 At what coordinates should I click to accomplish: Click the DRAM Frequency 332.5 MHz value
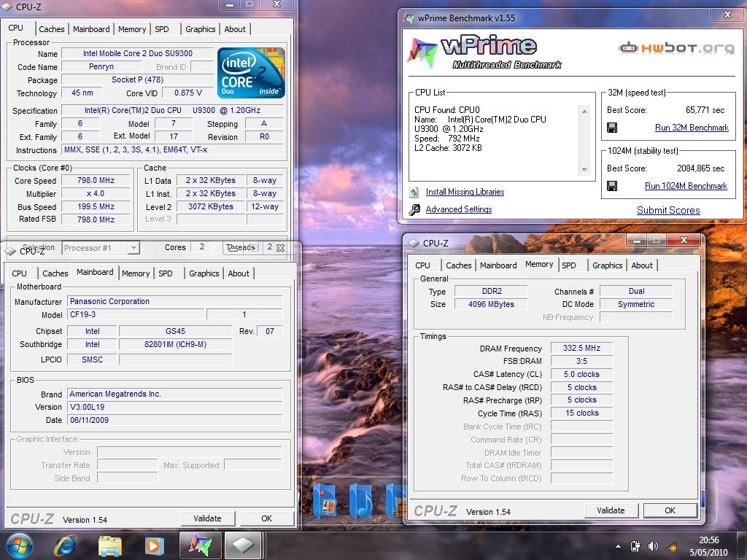pyautogui.click(x=581, y=348)
